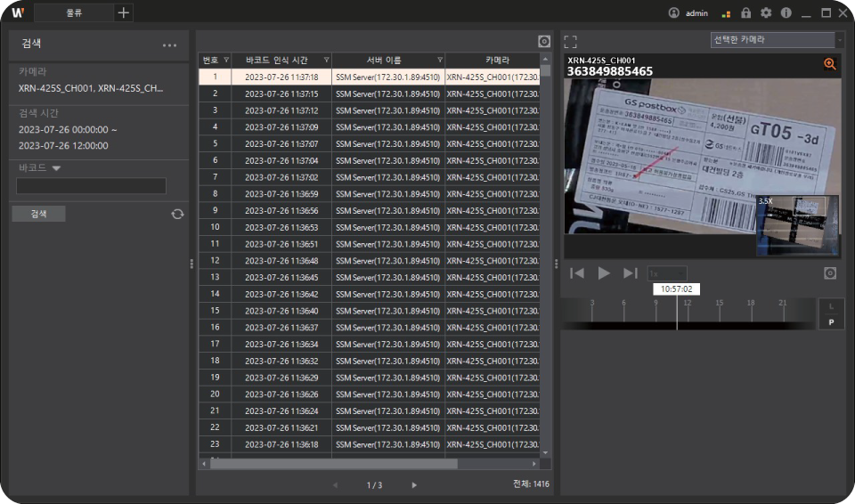The image size is (855, 504).
Task: Go to next results page arrow
Action: pyautogui.click(x=414, y=485)
